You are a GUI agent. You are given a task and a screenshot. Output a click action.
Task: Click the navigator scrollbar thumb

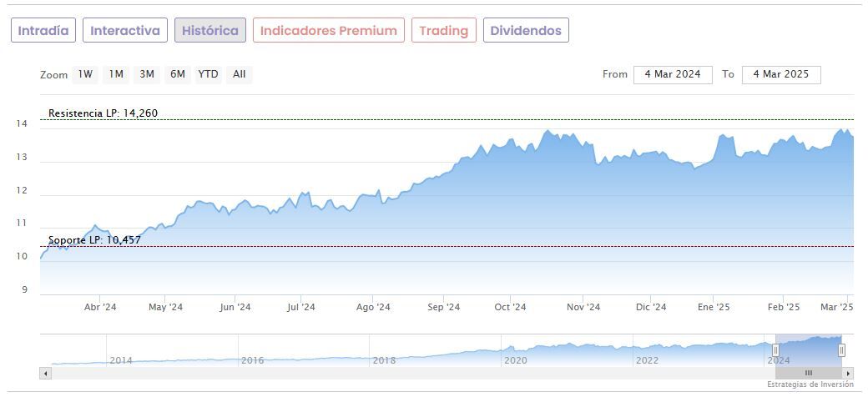pyautogui.click(x=808, y=373)
